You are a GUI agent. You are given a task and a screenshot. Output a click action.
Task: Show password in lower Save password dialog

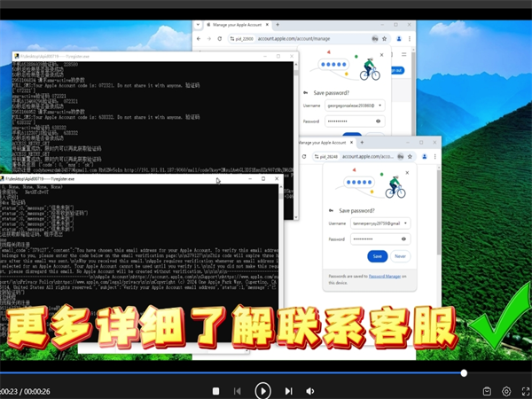click(x=403, y=239)
